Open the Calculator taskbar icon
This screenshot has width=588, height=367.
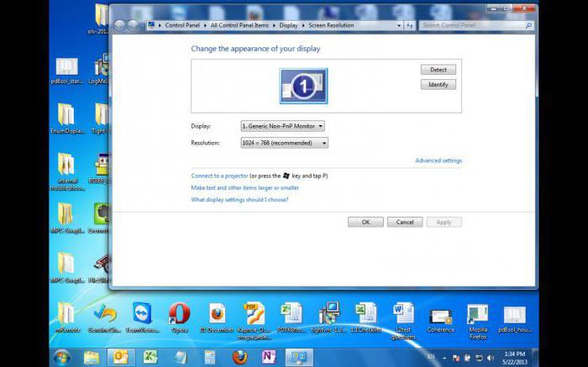[210, 357]
